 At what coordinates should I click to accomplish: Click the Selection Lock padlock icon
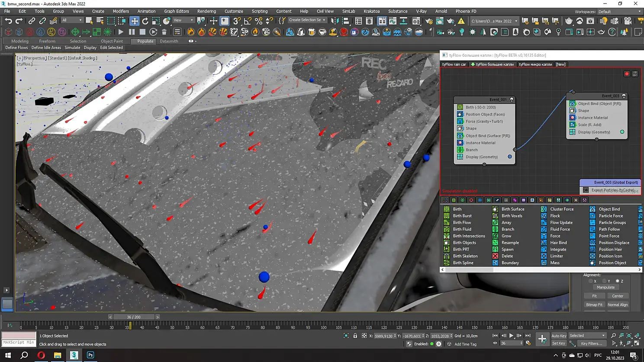[355, 336]
